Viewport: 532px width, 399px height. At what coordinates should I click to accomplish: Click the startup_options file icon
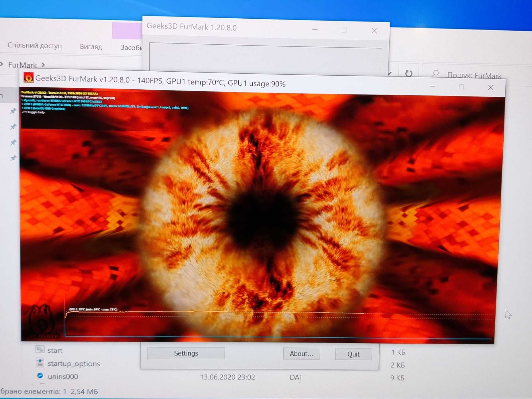40,363
